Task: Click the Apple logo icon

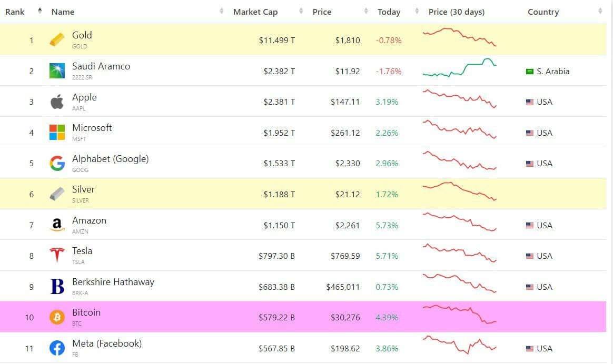Action: pos(57,102)
